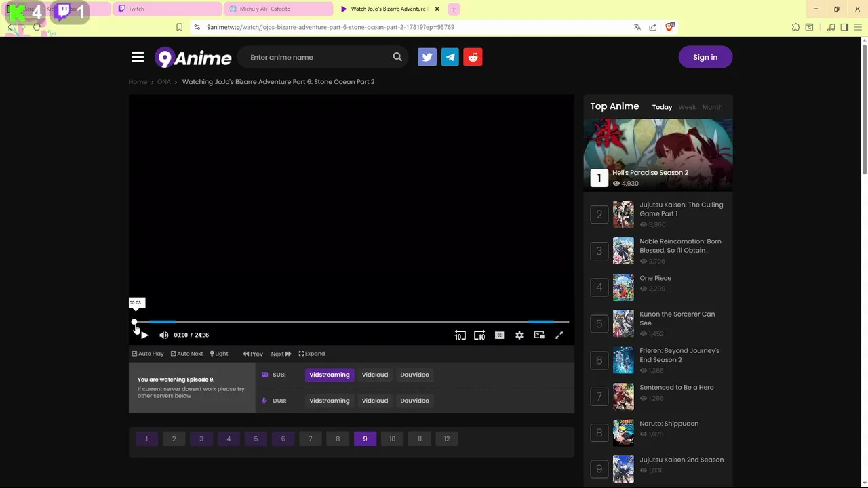Viewport: 868px width, 488px height.
Task: Open episode 1
Action: pos(146,439)
